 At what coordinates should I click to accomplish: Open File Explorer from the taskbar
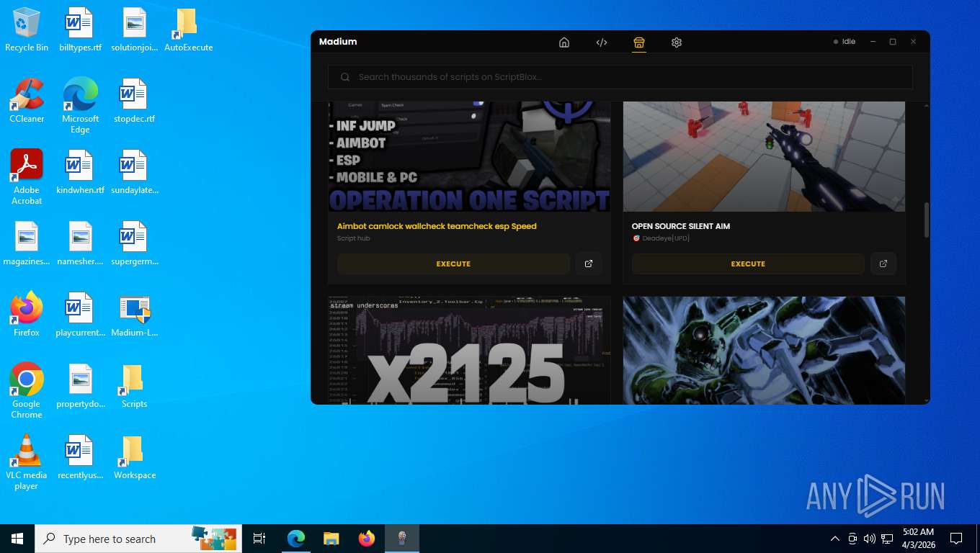[331, 539]
